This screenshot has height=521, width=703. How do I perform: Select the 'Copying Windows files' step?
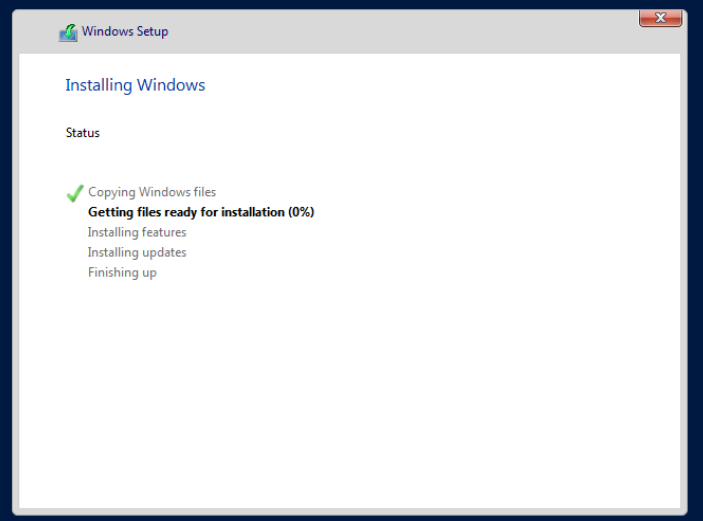(152, 192)
